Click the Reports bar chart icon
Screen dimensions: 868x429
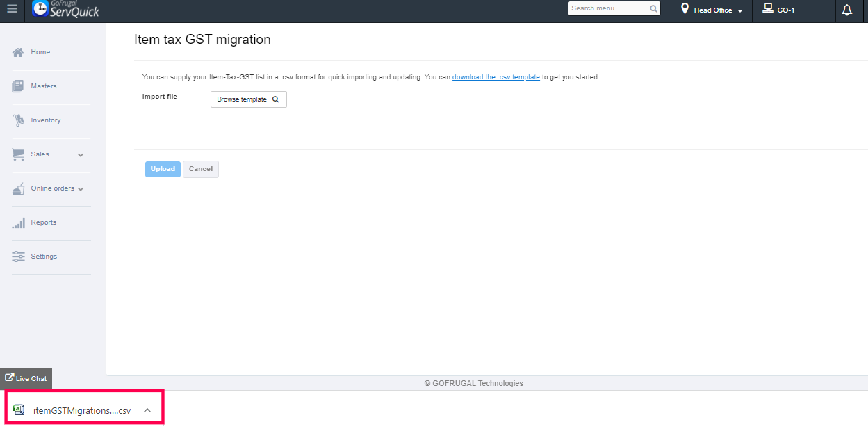point(18,222)
